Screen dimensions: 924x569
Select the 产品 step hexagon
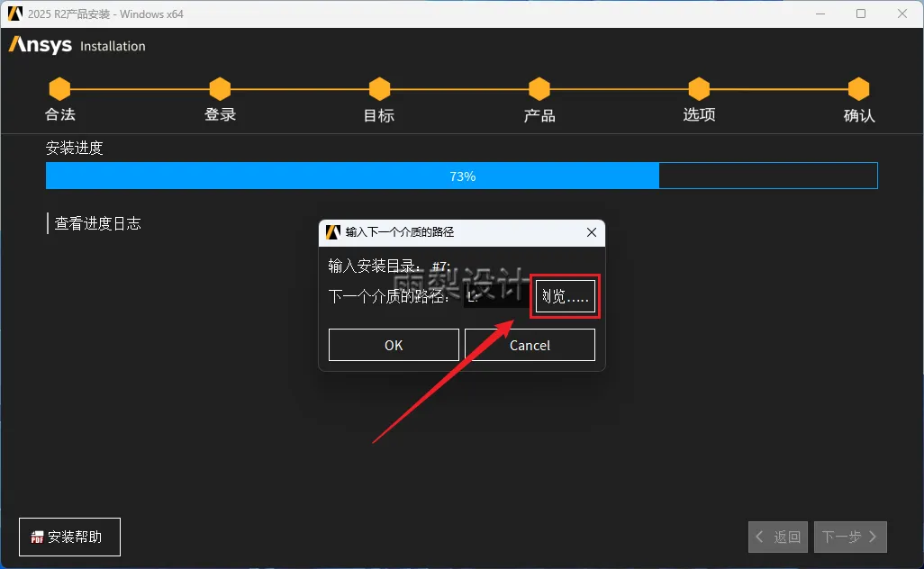pos(539,89)
